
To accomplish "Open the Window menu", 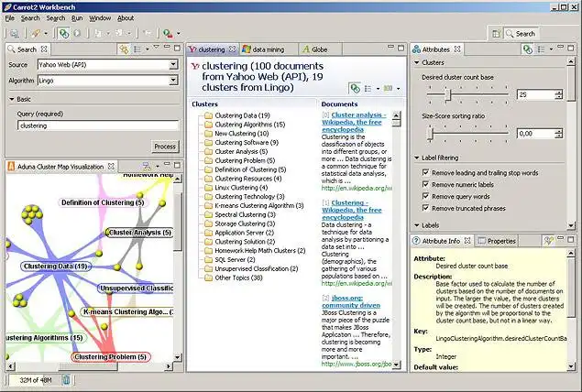I will pos(102,17).
